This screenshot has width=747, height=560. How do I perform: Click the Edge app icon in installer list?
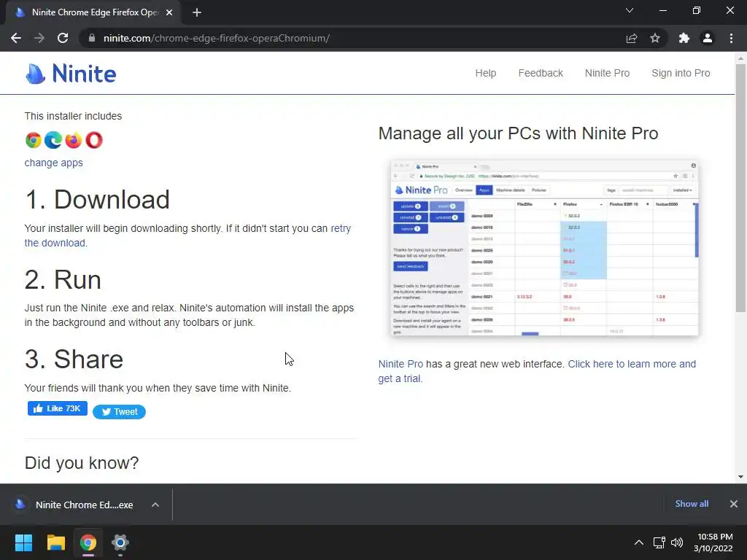coord(53,140)
